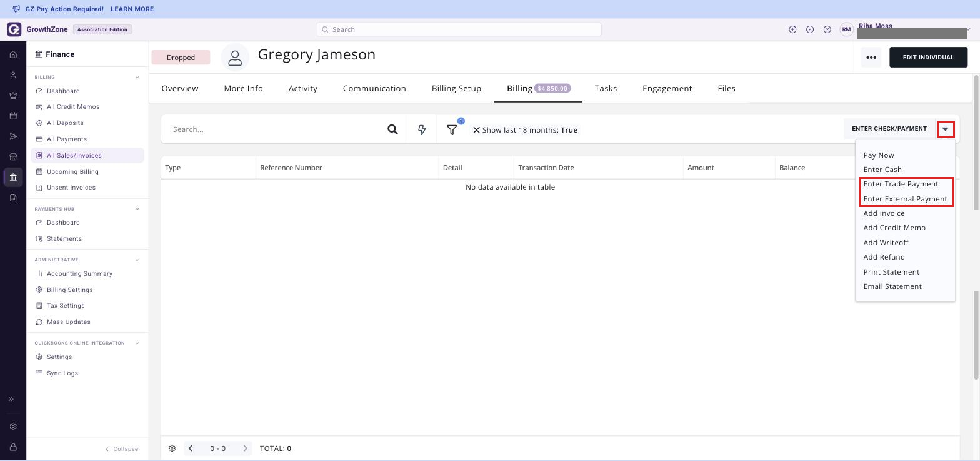Screen dimensions: 980x461
Task: Open All Credit Memos in Finance sidebar
Action: (73, 107)
